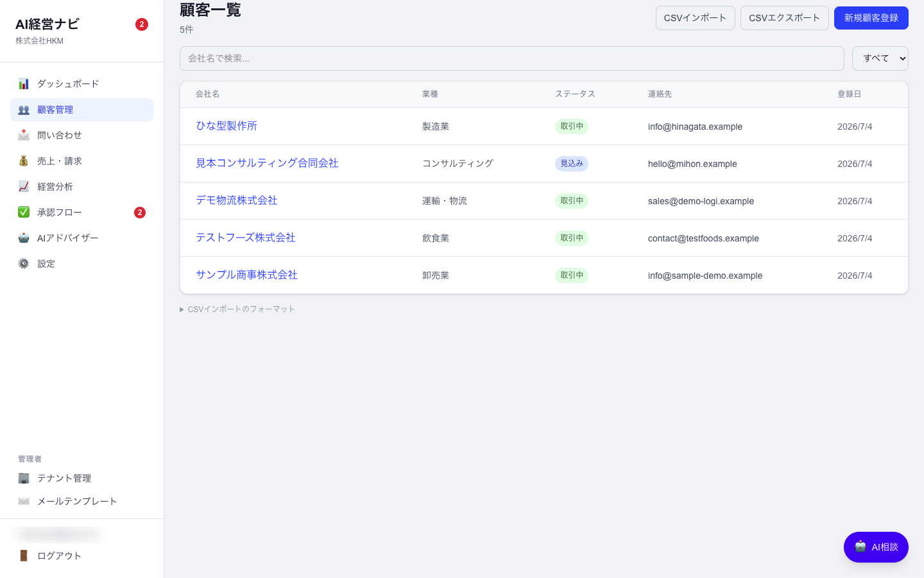Open the AI相談 floating button
The height and width of the screenshot is (578, 924).
point(876,547)
